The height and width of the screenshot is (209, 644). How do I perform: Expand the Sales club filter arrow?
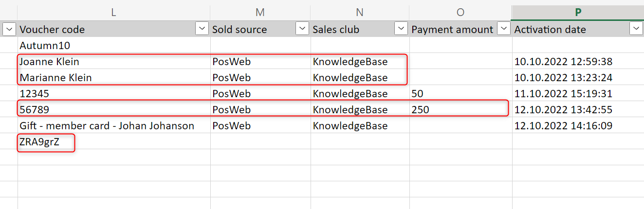click(x=401, y=29)
